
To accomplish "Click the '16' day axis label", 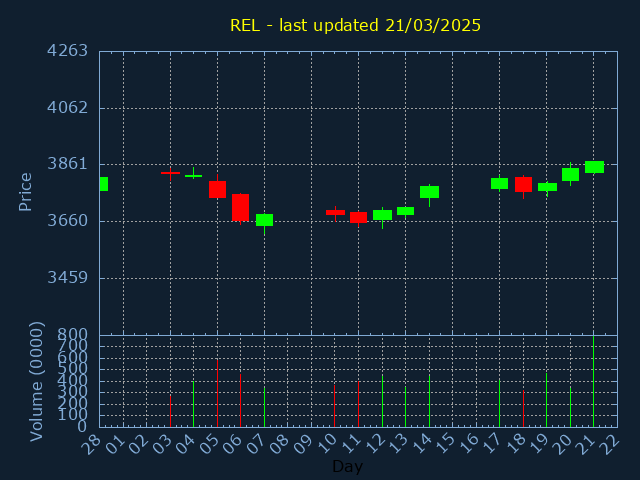I will click(x=468, y=444).
